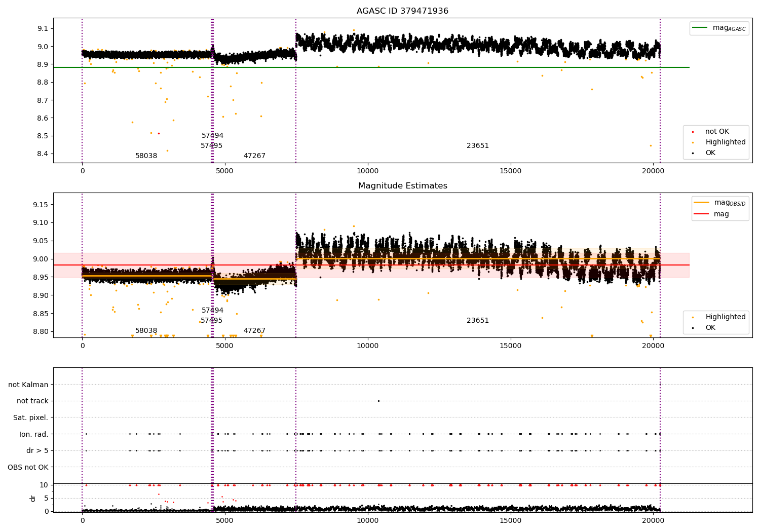Click obsid label 47267 in the AGASC ID plot
The image size is (760, 532).
tap(254, 156)
